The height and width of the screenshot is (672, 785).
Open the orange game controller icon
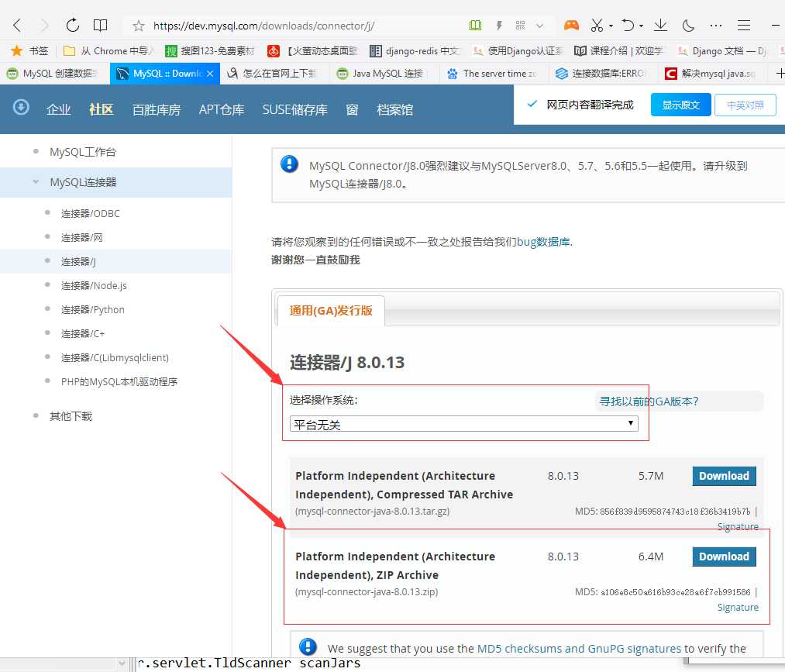pyautogui.click(x=571, y=25)
